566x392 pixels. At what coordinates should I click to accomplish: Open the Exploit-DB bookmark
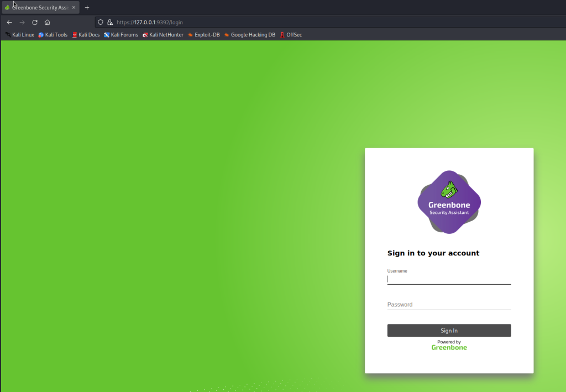click(x=204, y=35)
